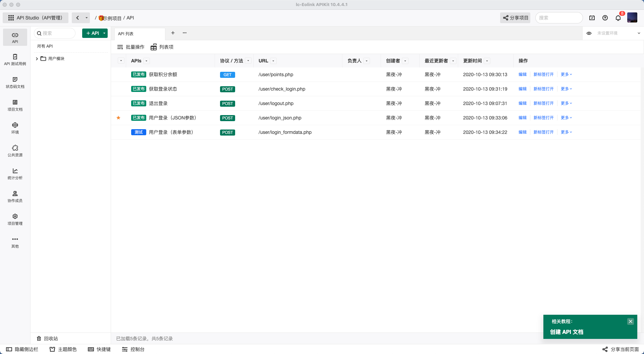The height and width of the screenshot is (354, 644).
Task: Open the navigation history dropdown arrow
Action: pos(87,18)
